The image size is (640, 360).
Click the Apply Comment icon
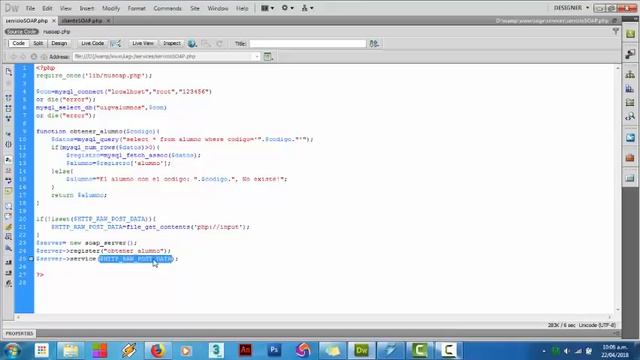coord(9,206)
